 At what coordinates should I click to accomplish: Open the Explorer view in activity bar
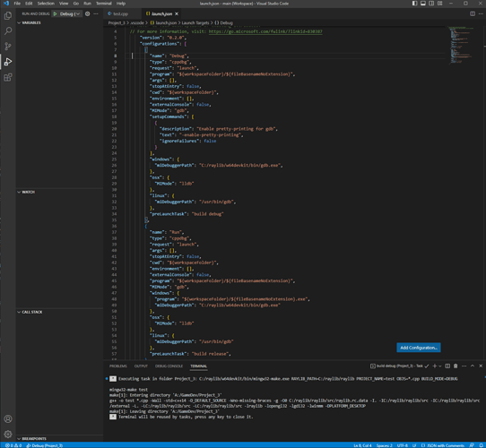pos(8,15)
